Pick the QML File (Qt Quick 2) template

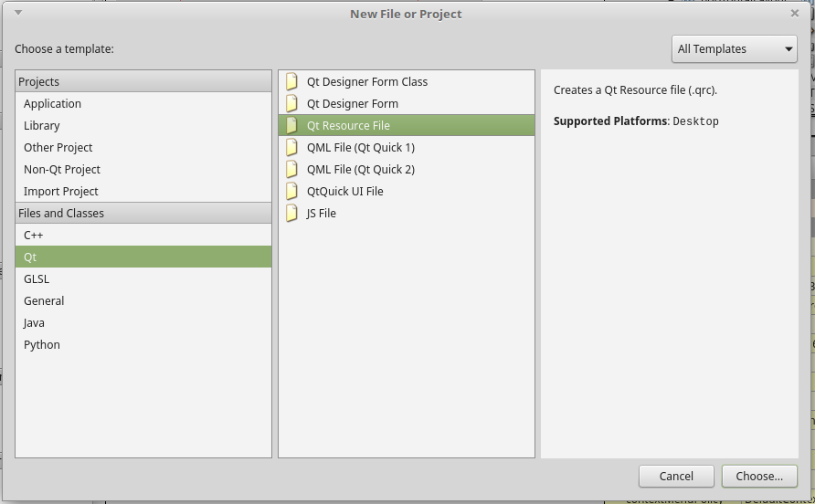407,169
